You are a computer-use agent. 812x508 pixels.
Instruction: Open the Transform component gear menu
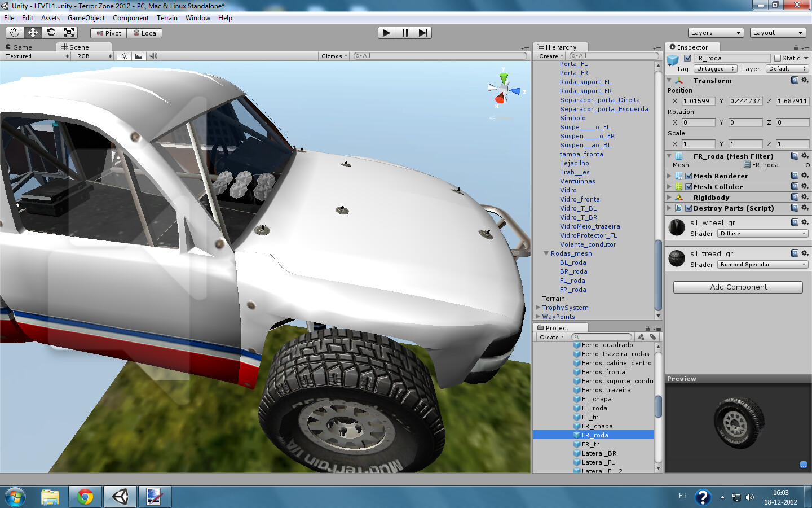805,80
